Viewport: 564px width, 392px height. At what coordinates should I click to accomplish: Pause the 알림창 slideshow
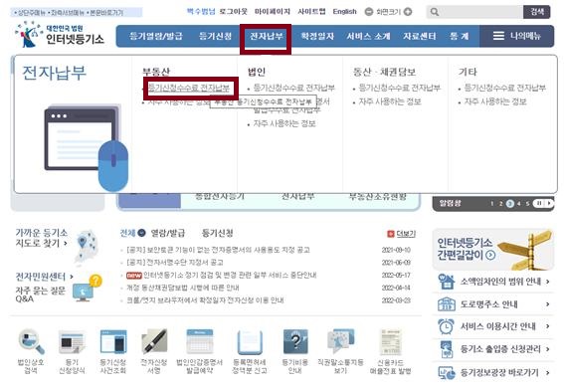tap(538, 204)
